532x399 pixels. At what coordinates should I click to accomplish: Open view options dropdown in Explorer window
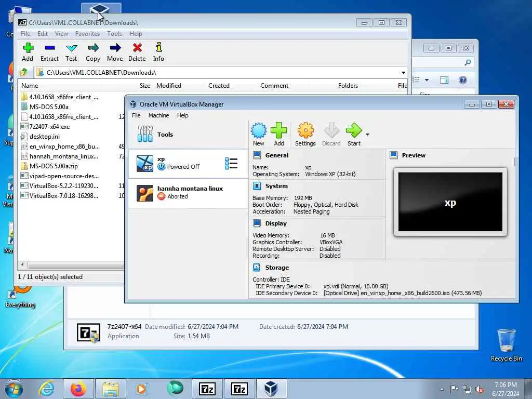point(427,80)
